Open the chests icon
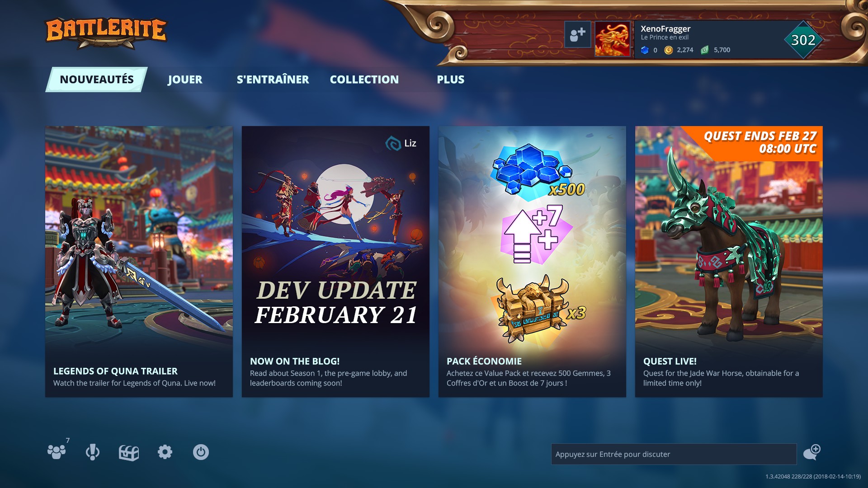 coord(129,452)
